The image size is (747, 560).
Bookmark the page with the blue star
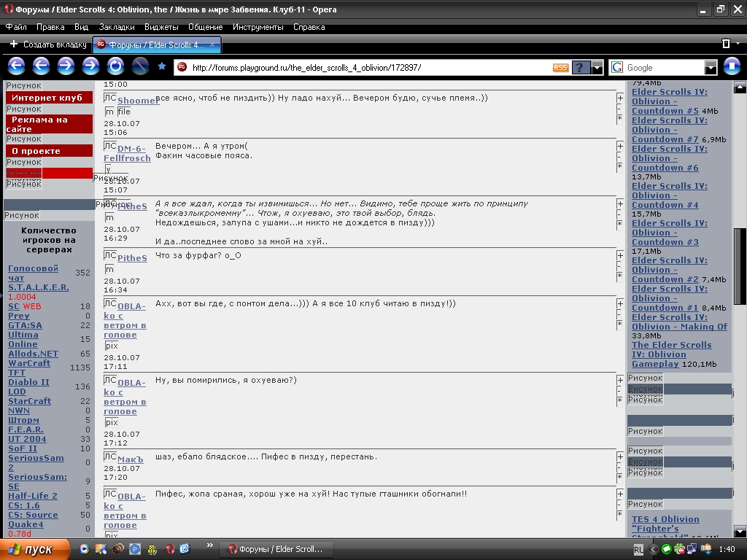click(162, 66)
